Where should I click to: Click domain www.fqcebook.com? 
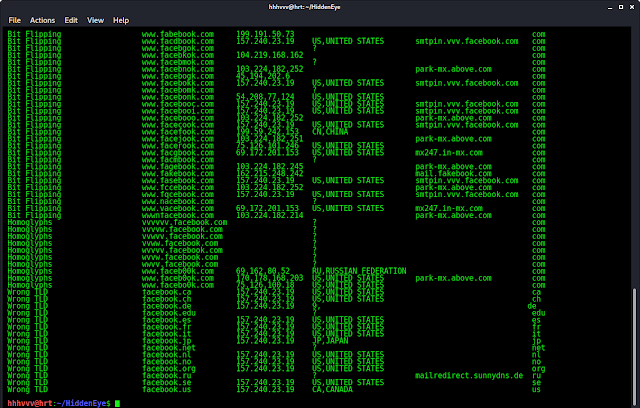coord(178,194)
